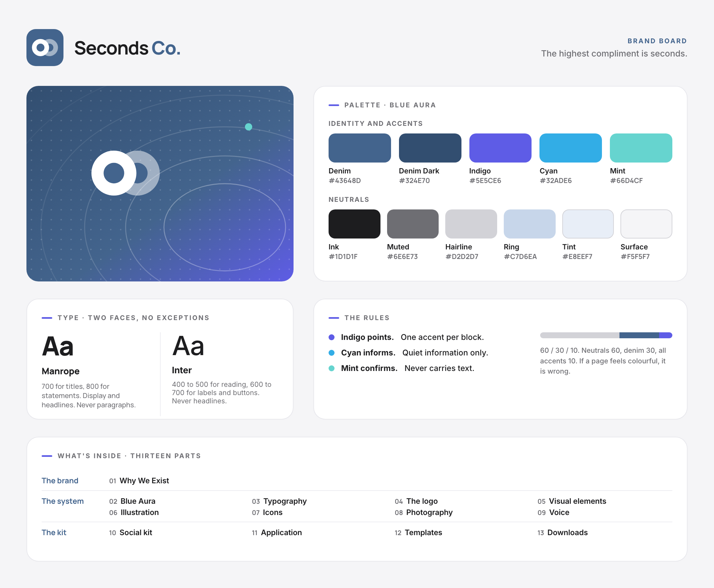Click hex value '#66D4CF'
The image size is (714, 588).
(626, 181)
